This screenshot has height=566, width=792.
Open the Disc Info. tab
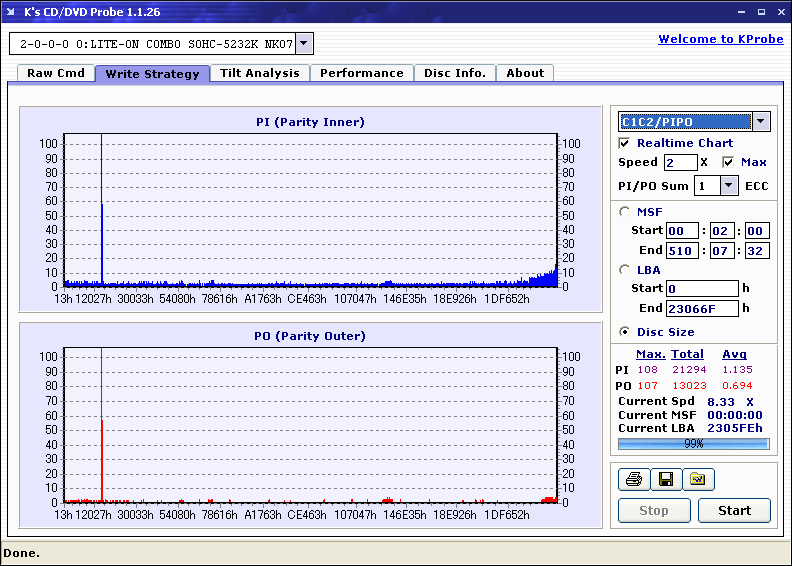455,73
